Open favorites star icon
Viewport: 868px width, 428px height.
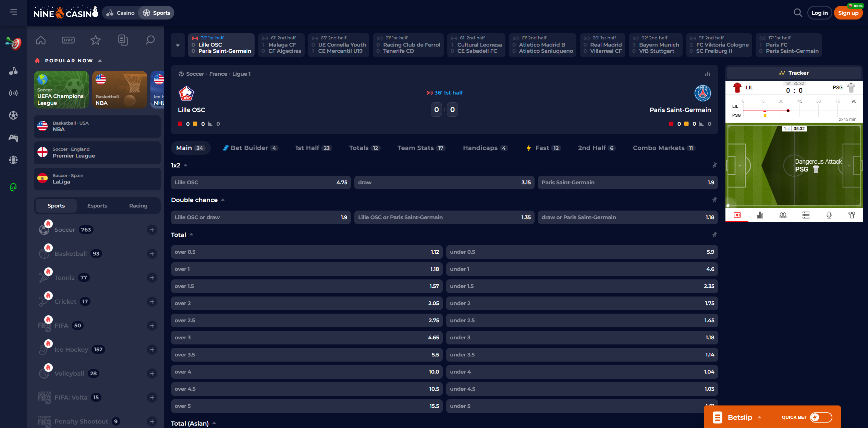95,40
